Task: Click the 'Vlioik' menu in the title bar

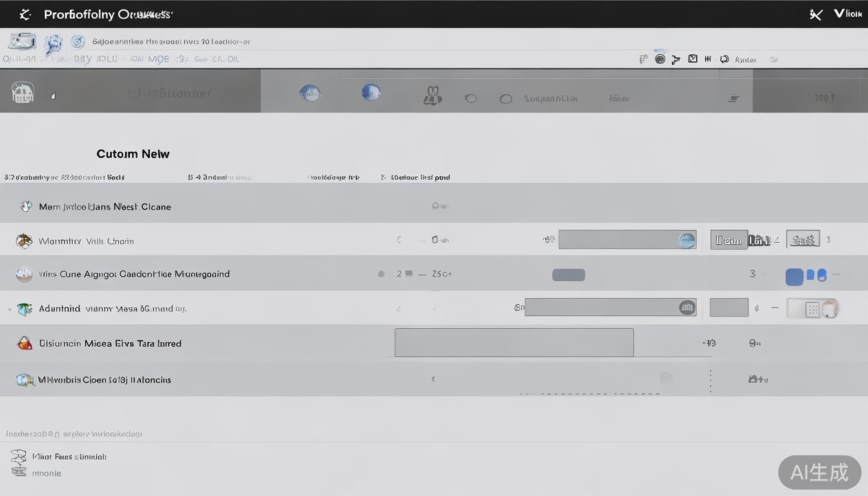Action: pyautogui.click(x=847, y=14)
